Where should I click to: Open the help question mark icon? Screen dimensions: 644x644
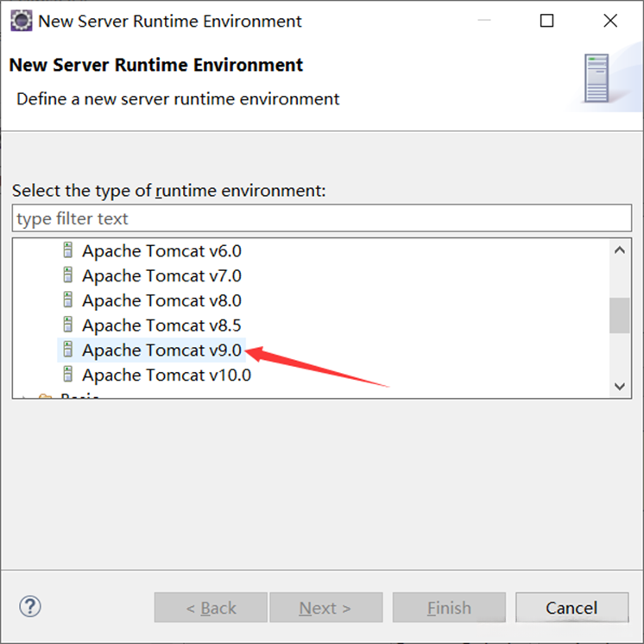(x=30, y=607)
